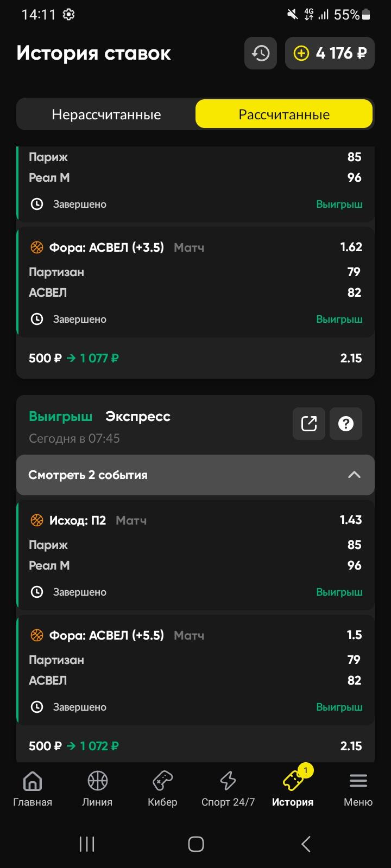Open bet history clock icon
The height and width of the screenshot is (868, 391).
coord(261,53)
